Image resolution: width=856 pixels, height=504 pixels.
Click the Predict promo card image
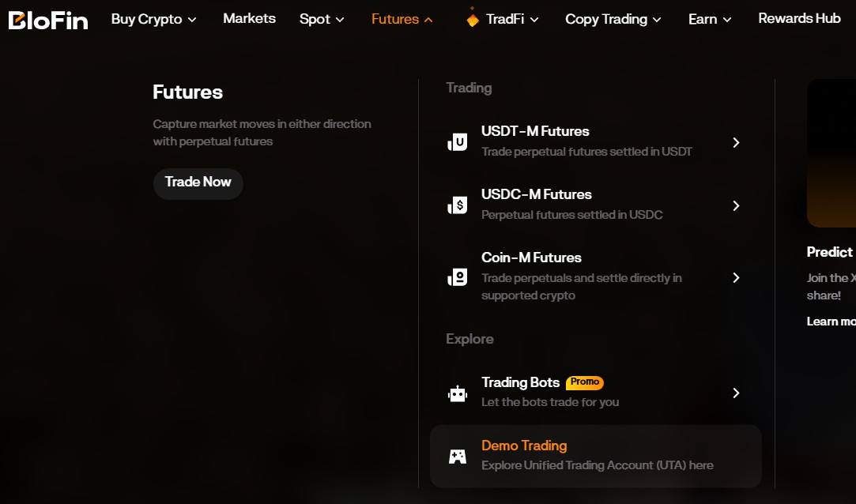[831, 153]
